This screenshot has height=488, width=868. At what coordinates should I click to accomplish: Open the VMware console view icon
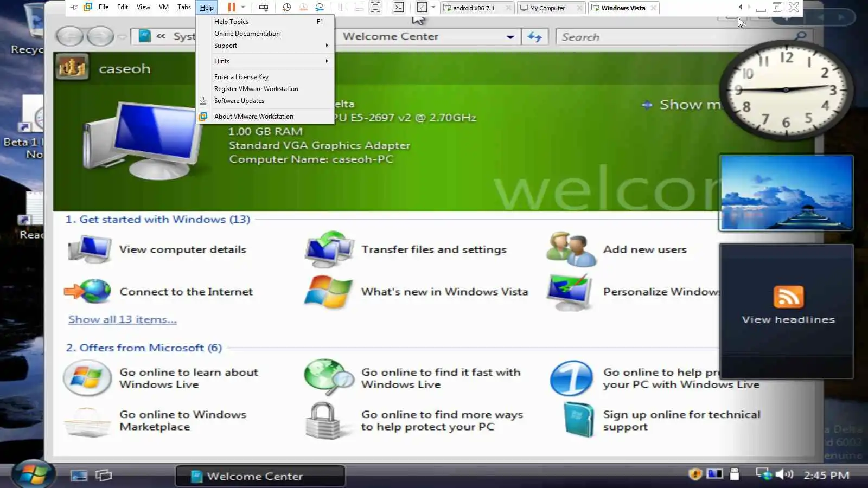(399, 8)
